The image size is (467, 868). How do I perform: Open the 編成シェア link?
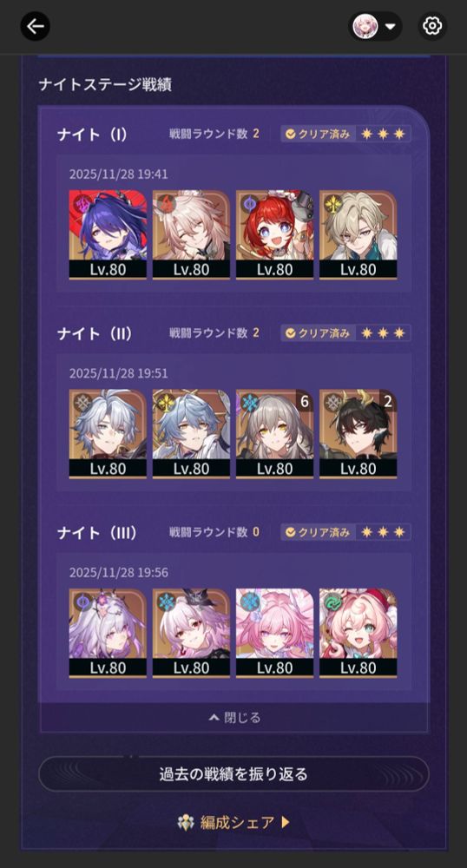(x=233, y=822)
